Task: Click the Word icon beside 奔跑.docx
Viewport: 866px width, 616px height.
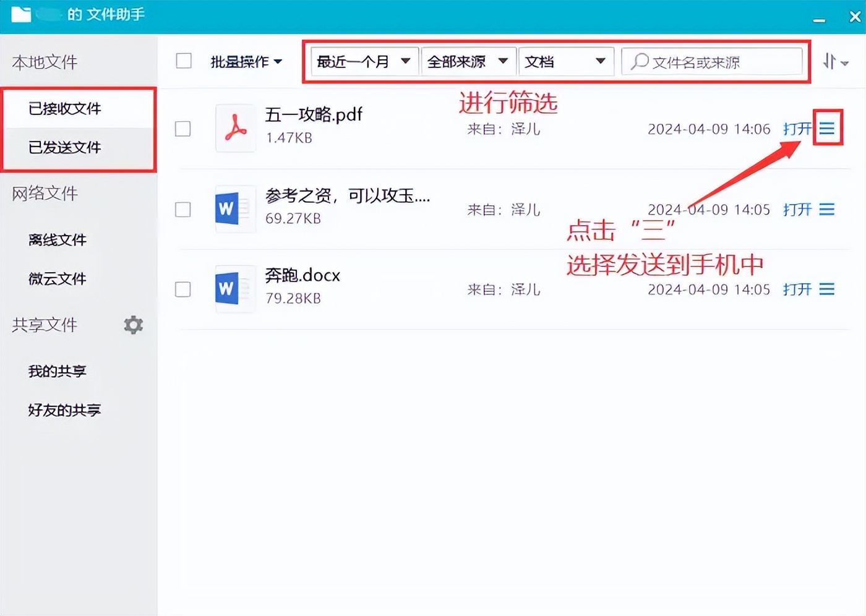Action: (234, 288)
